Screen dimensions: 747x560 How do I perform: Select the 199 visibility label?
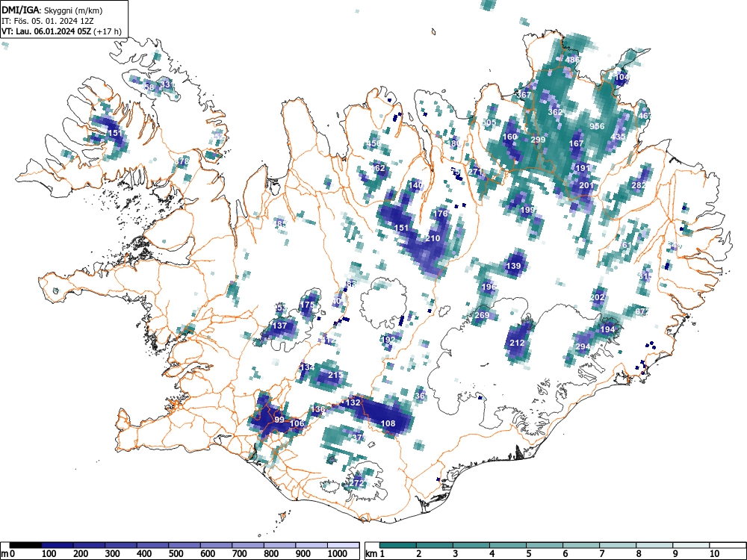click(528, 210)
